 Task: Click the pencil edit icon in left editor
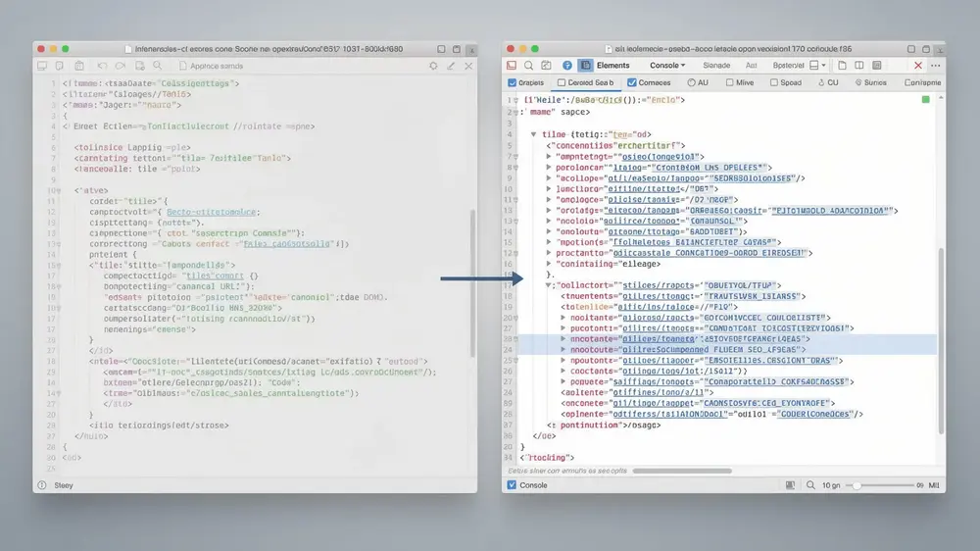tap(451, 66)
